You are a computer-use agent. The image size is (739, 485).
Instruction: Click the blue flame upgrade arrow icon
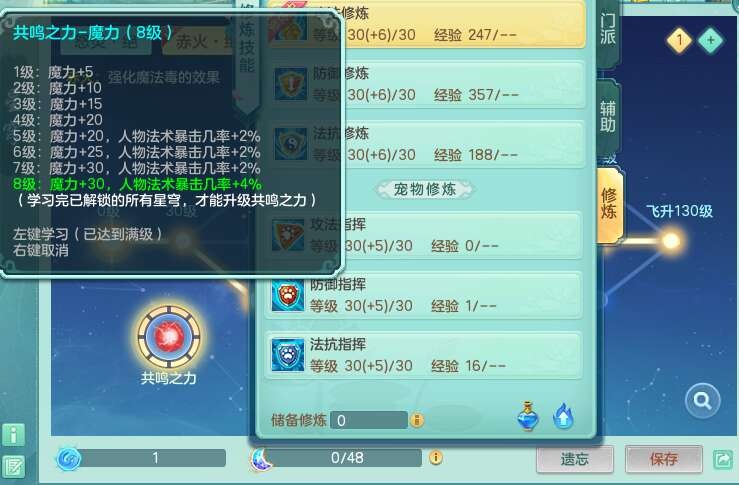point(563,416)
